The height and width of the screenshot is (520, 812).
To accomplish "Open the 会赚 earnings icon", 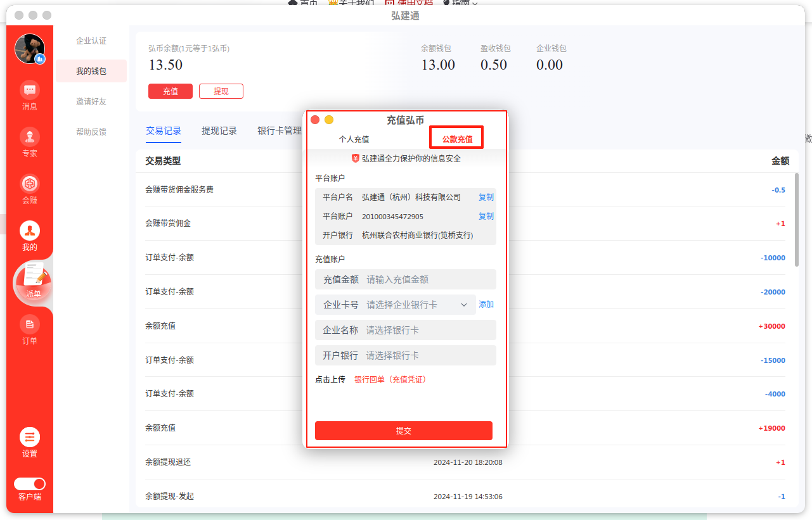I will [x=30, y=184].
